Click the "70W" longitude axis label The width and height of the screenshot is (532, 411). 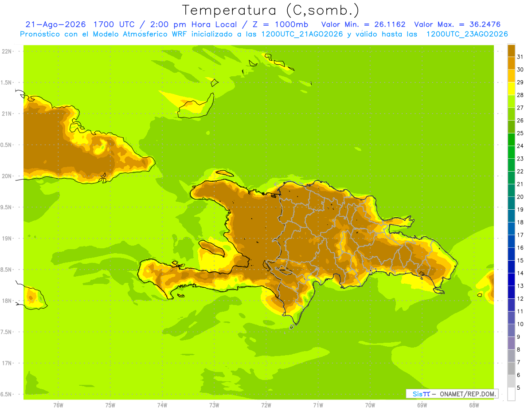(370, 405)
